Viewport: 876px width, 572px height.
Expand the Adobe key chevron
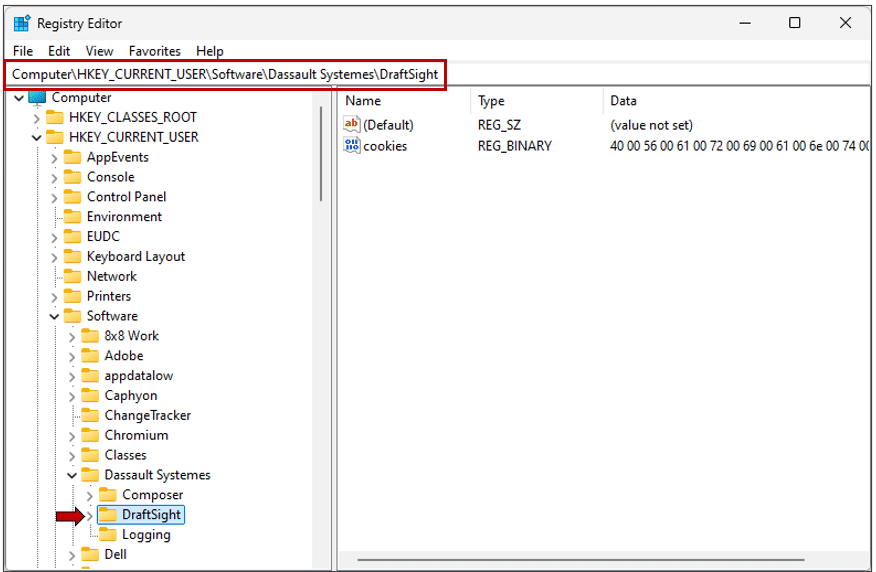72,356
